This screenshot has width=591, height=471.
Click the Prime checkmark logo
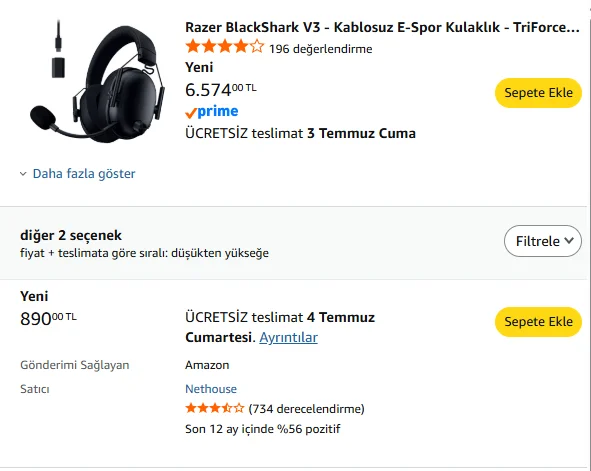(x=211, y=111)
